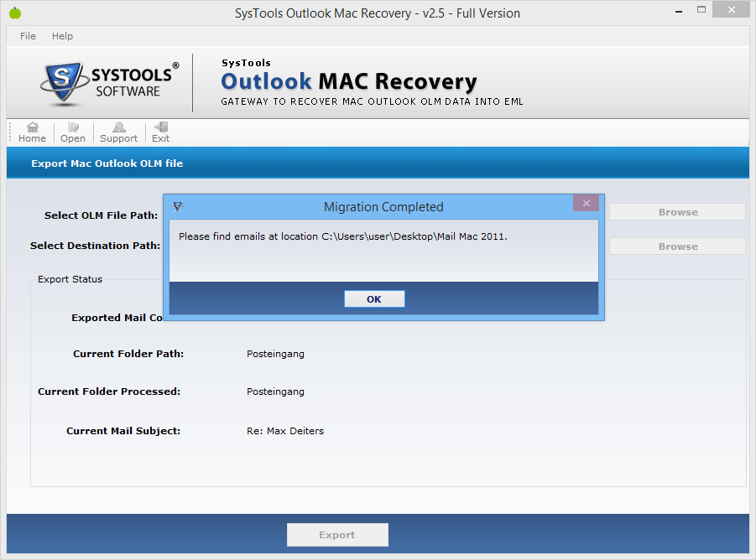The height and width of the screenshot is (560, 756).
Task: Click the 'Current Folder Path:' label
Action: tap(128, 354)
